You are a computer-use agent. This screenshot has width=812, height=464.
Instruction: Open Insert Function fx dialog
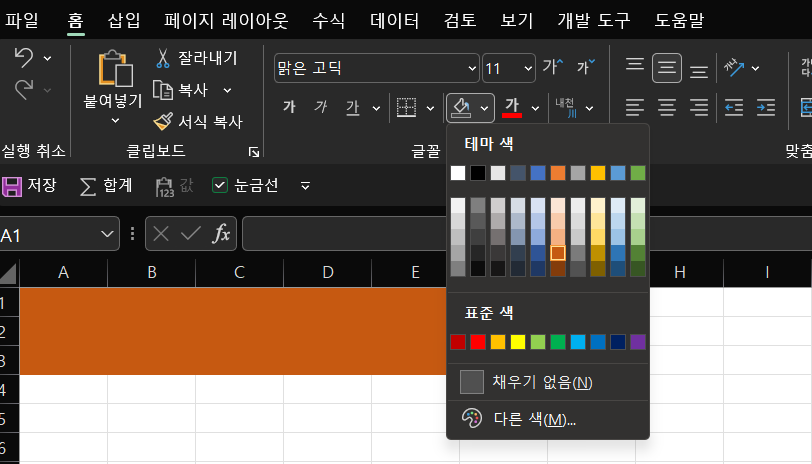pyautogui.click(x=221, y=234)
